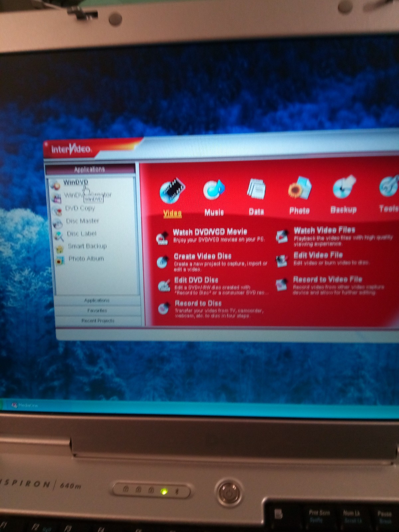The image size is (399, 532).
Task: Click the Photo Album application icon
Action: (60, 261)
